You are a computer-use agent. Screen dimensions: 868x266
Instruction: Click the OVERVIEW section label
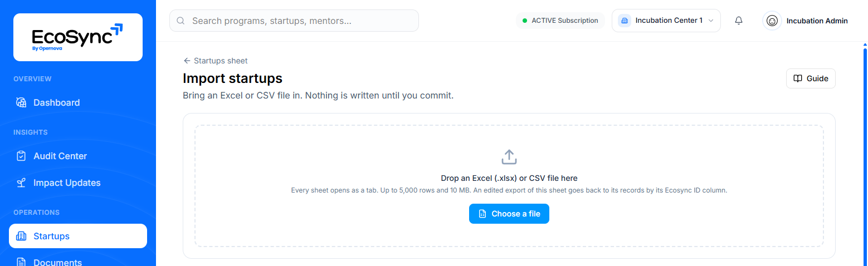32,79
